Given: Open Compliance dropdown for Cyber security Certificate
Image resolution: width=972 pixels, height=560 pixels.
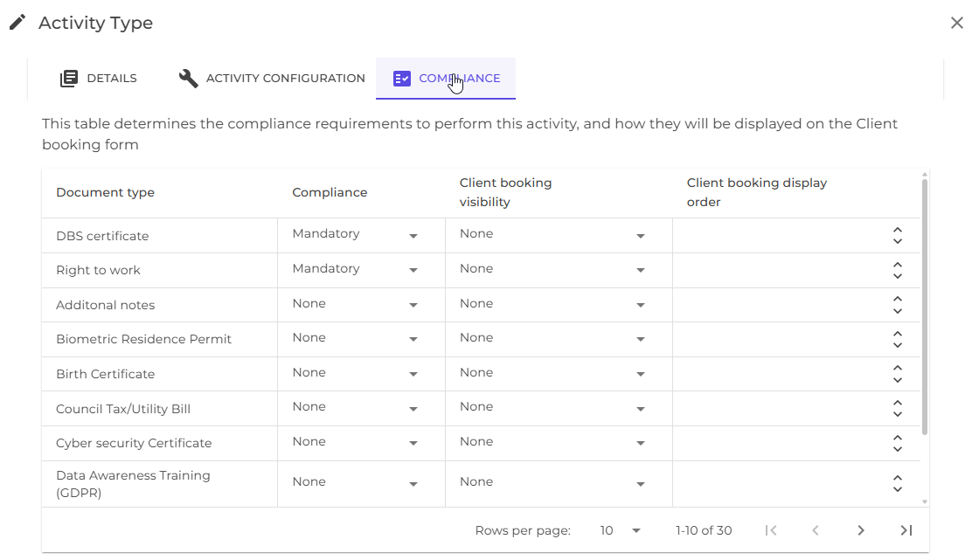Looking at the screenshot, I should pos(355,443).
